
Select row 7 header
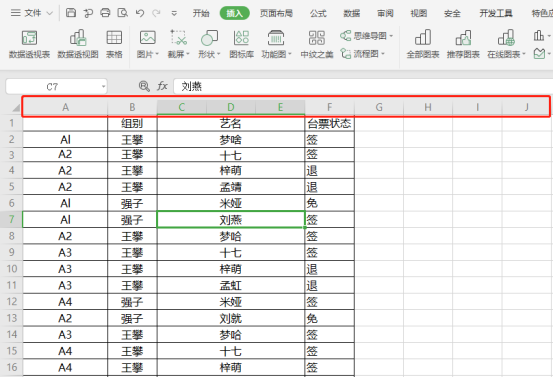point(12,219)
